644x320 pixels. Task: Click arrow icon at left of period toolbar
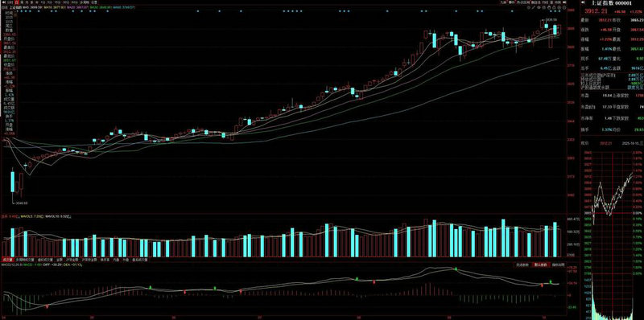(4, 2)
